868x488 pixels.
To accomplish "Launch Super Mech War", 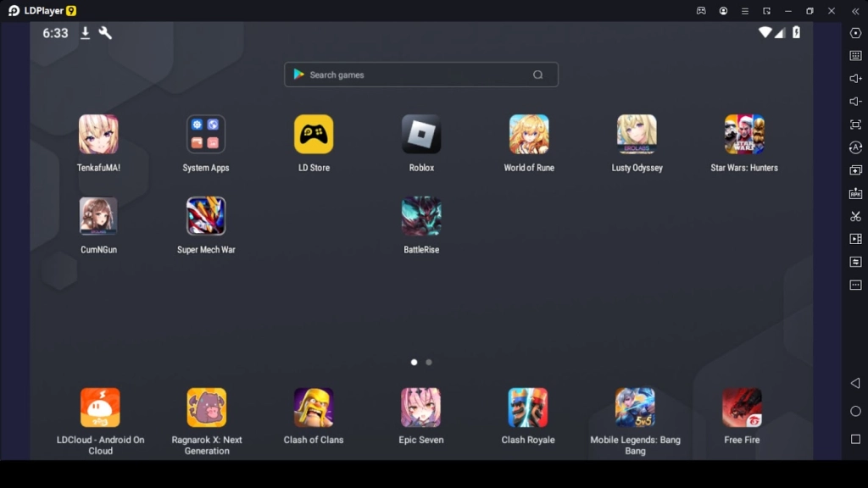I will 206,216.
